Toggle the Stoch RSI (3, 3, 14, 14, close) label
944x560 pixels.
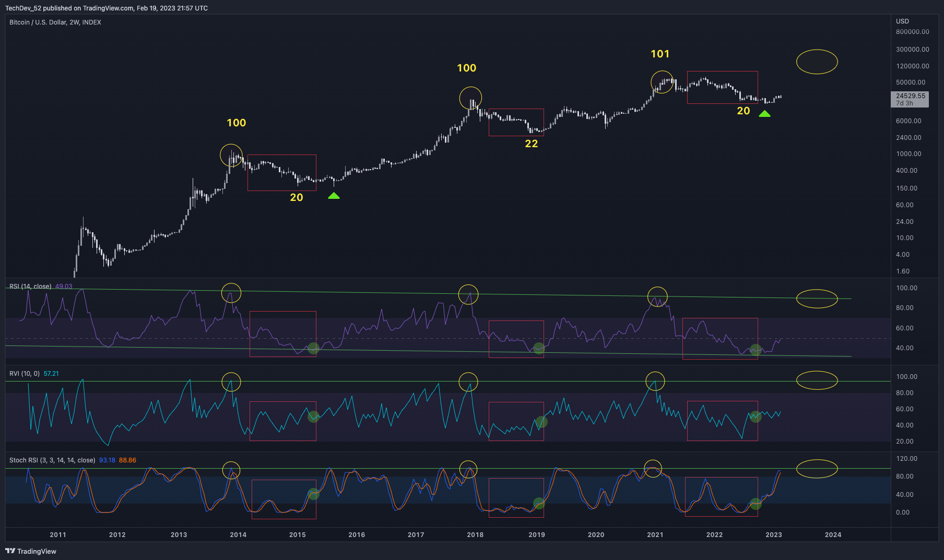tap(51, 460)
